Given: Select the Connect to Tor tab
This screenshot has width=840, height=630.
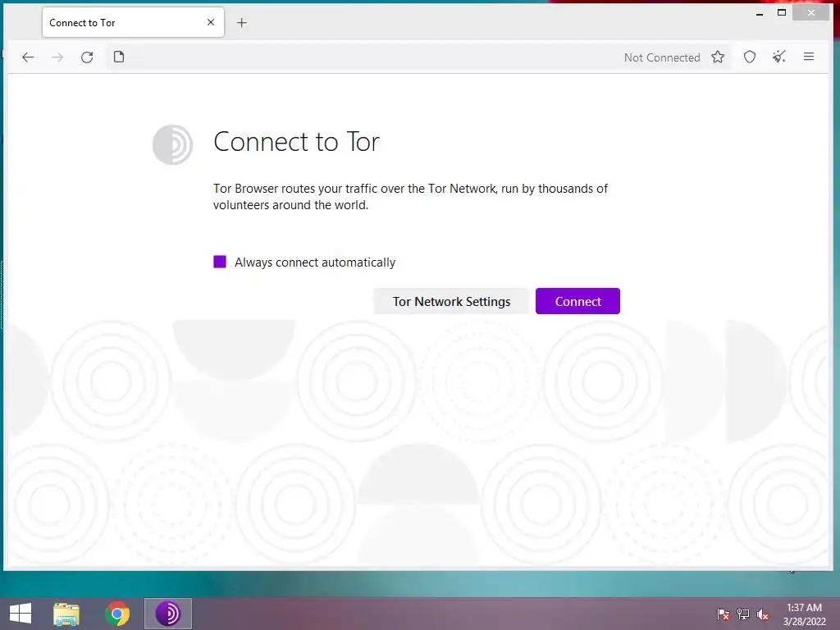Looking at the screenshot, I should click(x=133, y=22).
